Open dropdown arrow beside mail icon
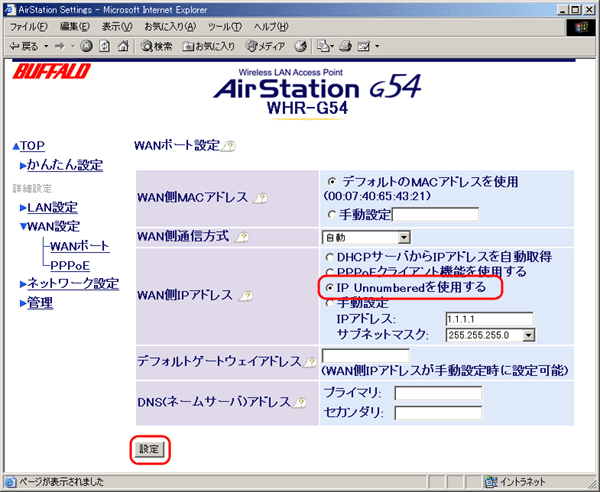 [332, 47]
